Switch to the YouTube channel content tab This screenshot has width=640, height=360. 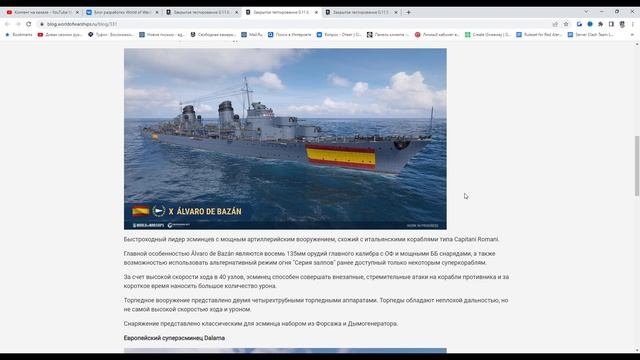pyautogui.click(x=42, y=12)
